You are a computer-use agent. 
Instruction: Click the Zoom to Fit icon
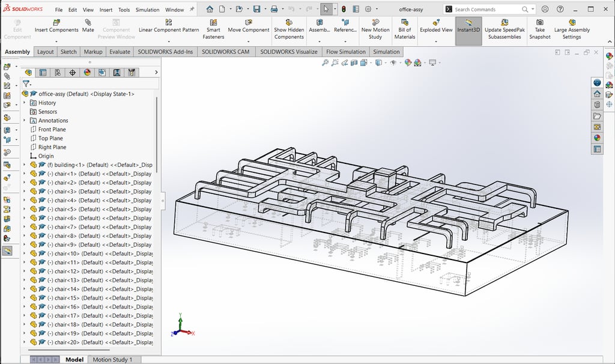click(326, 63)
